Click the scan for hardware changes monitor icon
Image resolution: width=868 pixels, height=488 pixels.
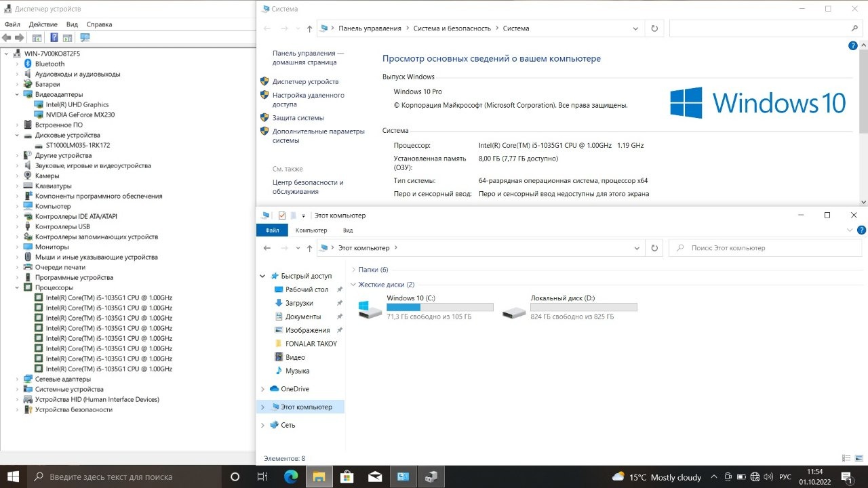pyautogui.click(x=85, y=38)
